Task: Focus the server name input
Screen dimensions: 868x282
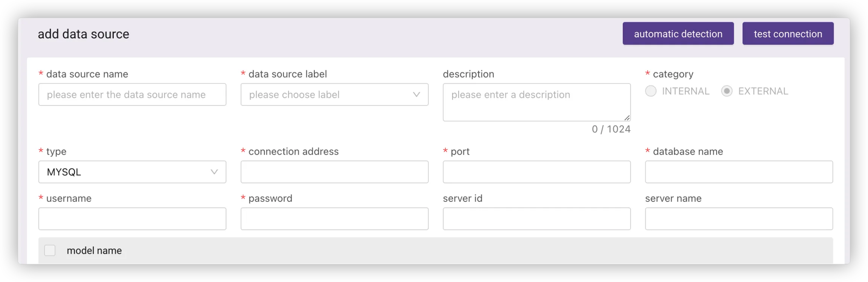Action: [x=739, y=219]
